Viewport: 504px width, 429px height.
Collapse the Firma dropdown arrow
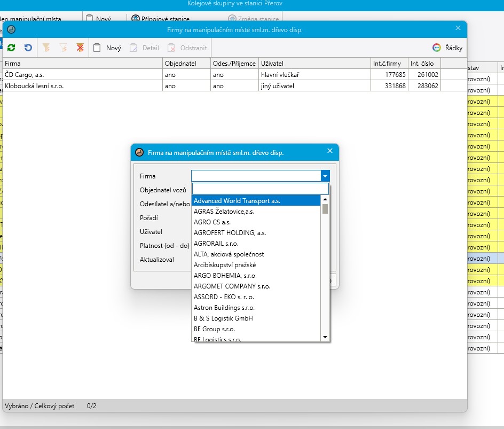(324, 176)
